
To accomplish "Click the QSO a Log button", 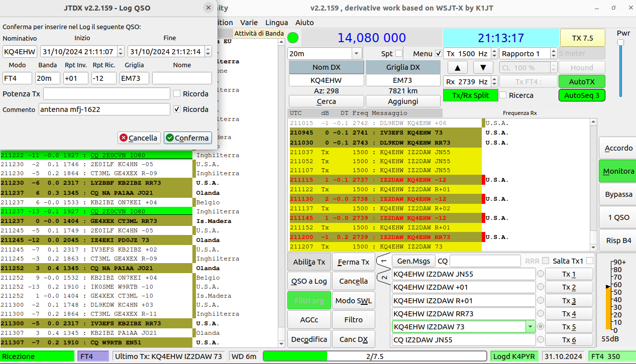I will point(309,281).
